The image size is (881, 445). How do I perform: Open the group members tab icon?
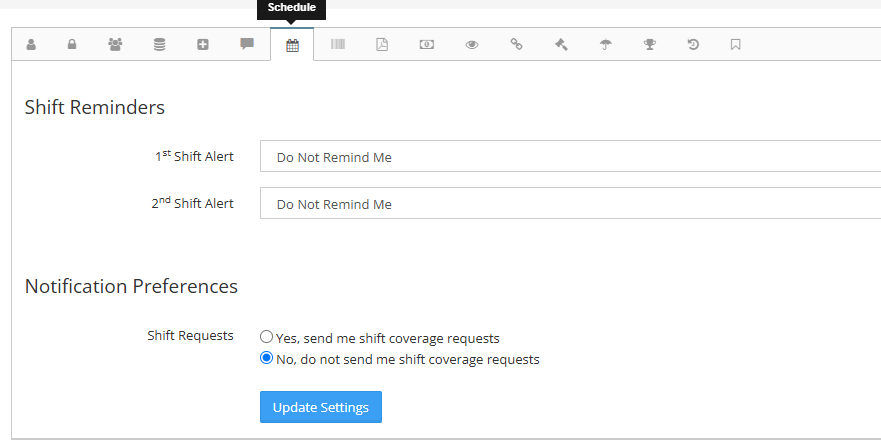coord(115,45)
